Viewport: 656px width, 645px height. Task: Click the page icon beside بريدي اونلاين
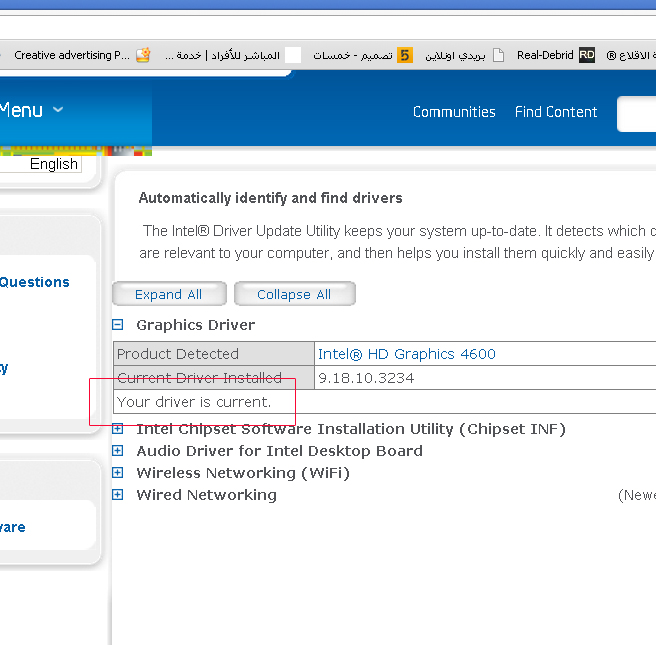(498, 55)
